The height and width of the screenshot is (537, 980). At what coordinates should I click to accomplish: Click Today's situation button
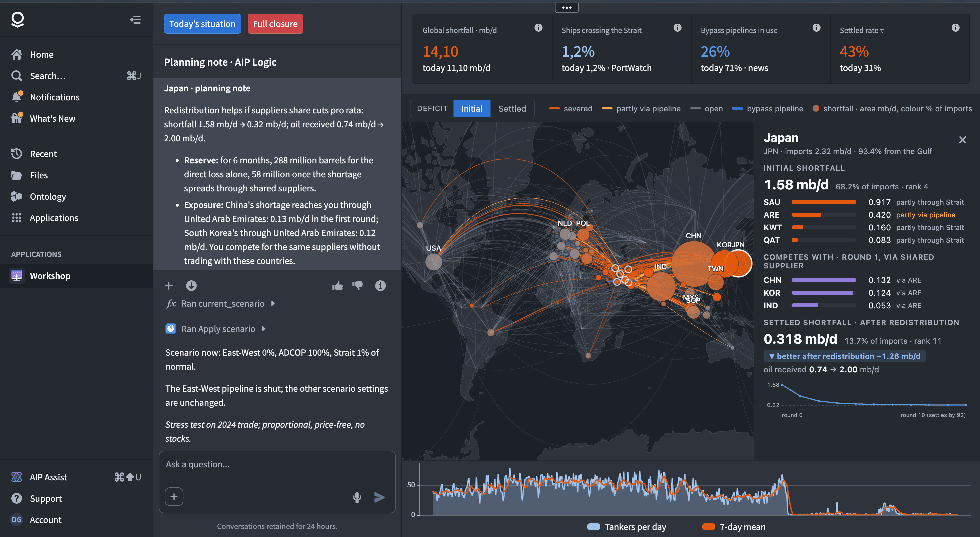tap(202, 24)
